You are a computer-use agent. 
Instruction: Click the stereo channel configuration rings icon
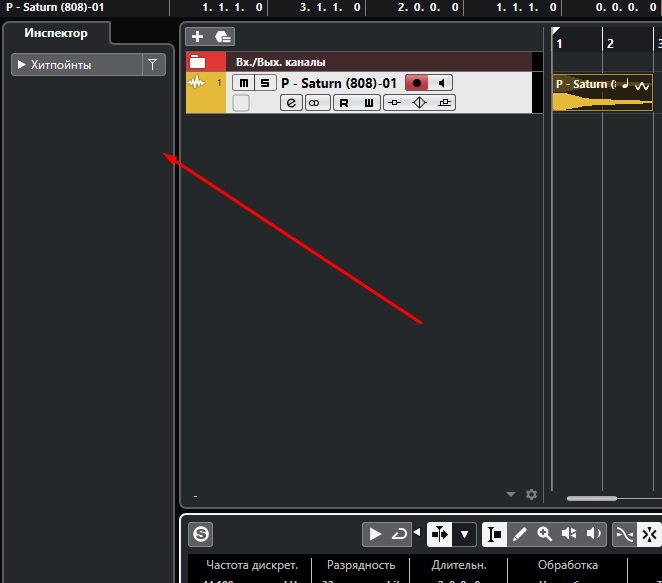(x=315, y=103)
